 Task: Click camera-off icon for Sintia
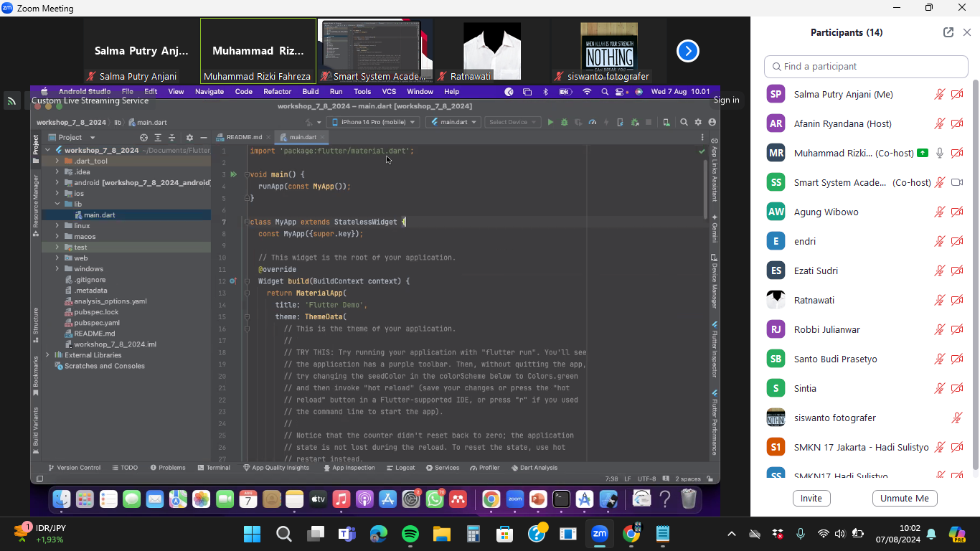[957, 388]
